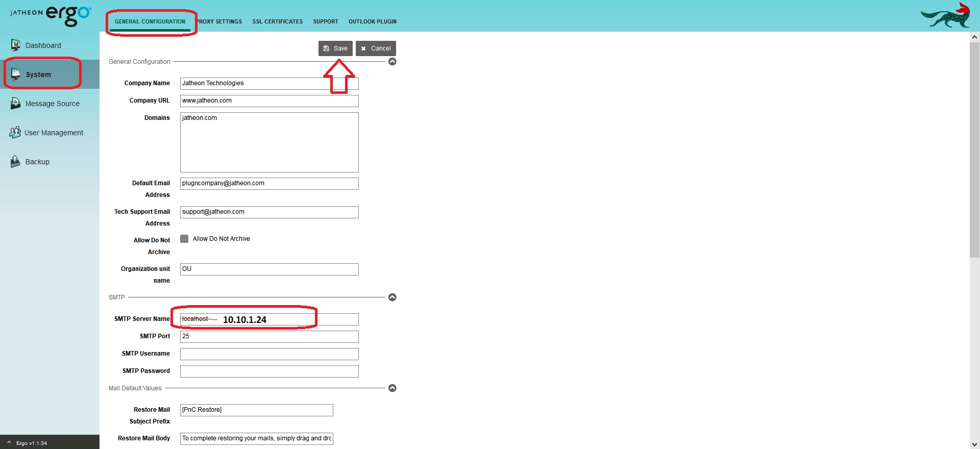This screenshot has height=449, width=980.
Task: Open the General Configuration tab
Action: pyautogui.click(x=150, y=21)
